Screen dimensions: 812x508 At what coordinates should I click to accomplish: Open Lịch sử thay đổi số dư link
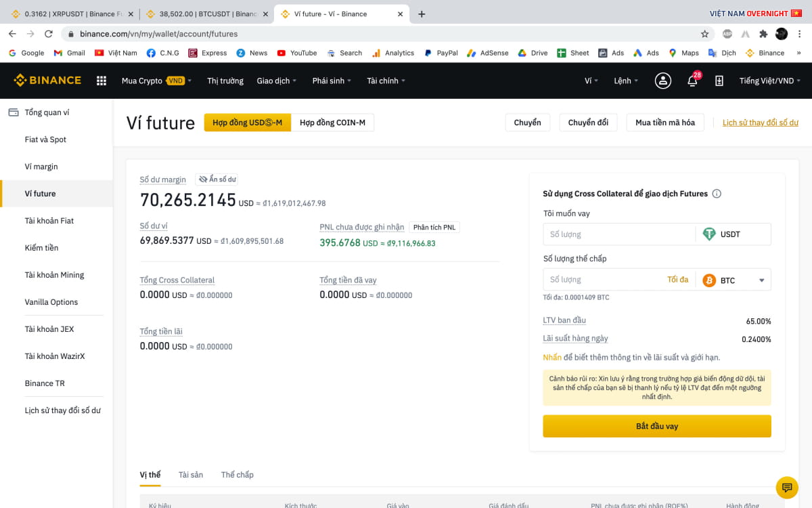760,123
